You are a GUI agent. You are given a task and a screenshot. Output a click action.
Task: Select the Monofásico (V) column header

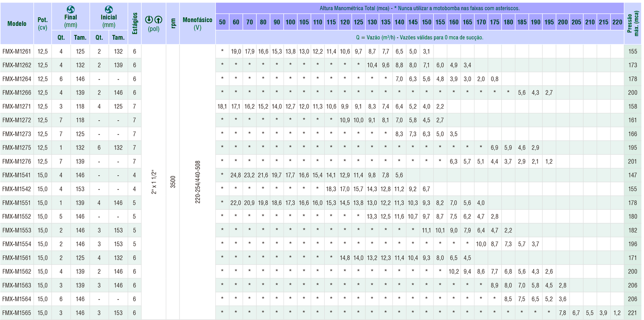[197, 23]
